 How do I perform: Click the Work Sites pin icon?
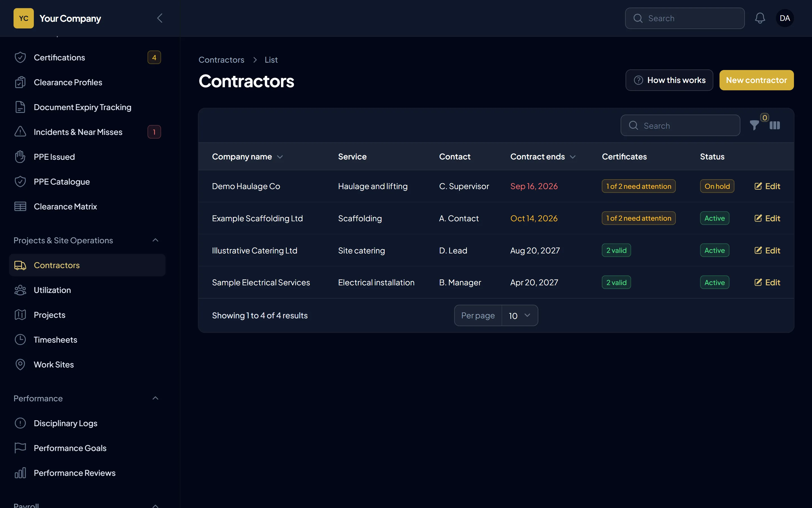(x=20, y=365)
